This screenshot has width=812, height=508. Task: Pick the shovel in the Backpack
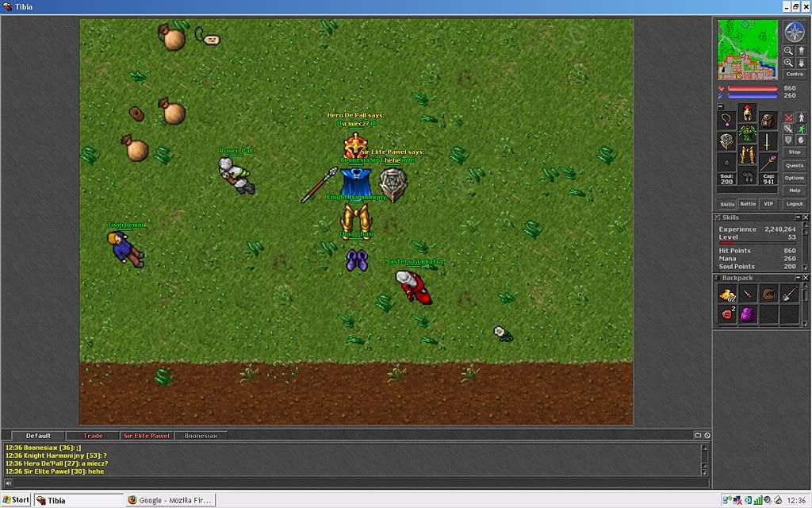pyautogui.click(x=789, y=294)
